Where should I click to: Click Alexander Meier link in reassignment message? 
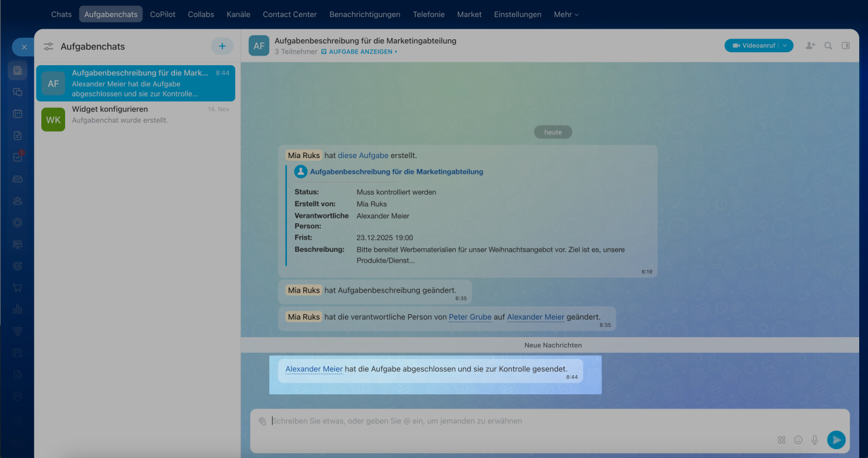(x=536, y=317)
